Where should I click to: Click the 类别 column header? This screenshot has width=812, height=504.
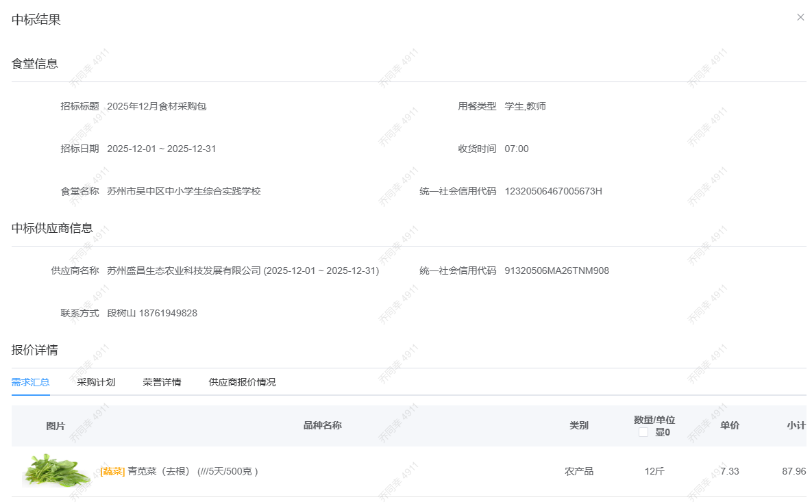578,425
